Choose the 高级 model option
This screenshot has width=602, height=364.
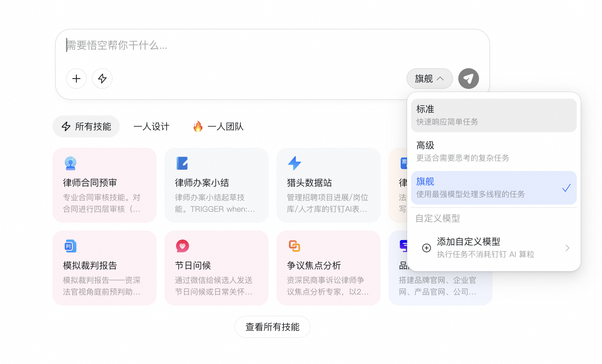pyautogui.click(x=494, y=151)
